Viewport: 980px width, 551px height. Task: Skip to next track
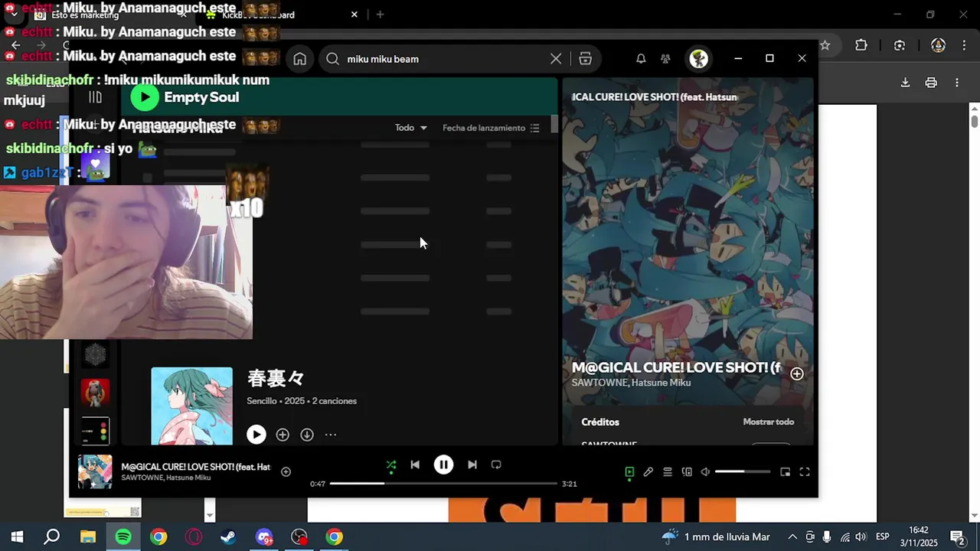click(x=472, y=465)
